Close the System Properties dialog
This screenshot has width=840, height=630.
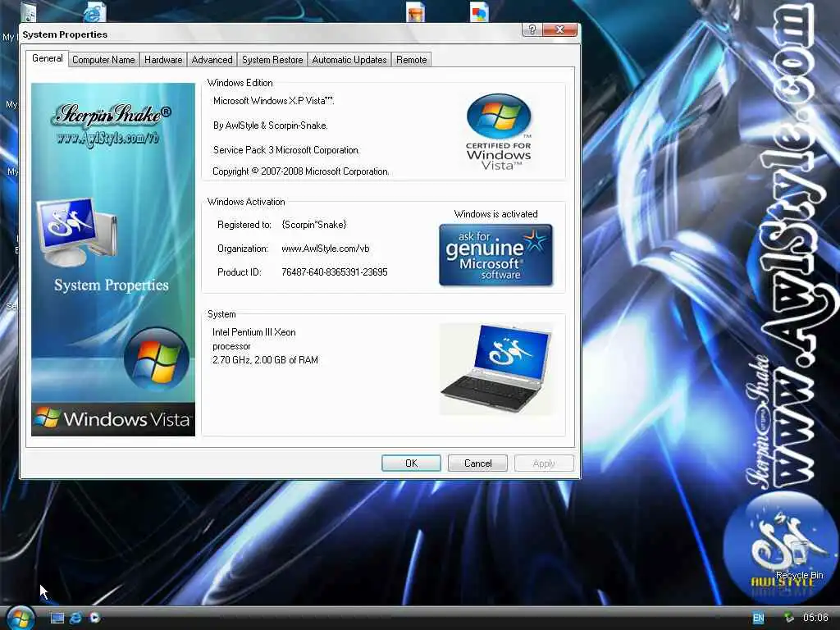point(559,30)
